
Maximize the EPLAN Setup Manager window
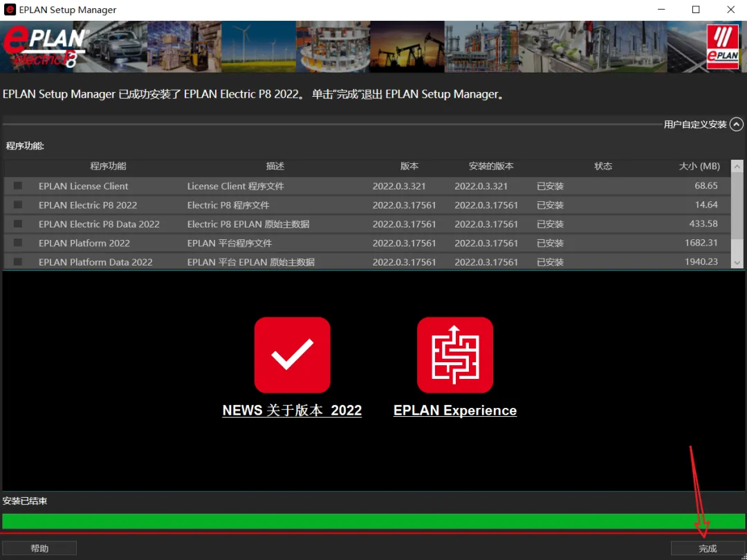(x=696, y=10)
